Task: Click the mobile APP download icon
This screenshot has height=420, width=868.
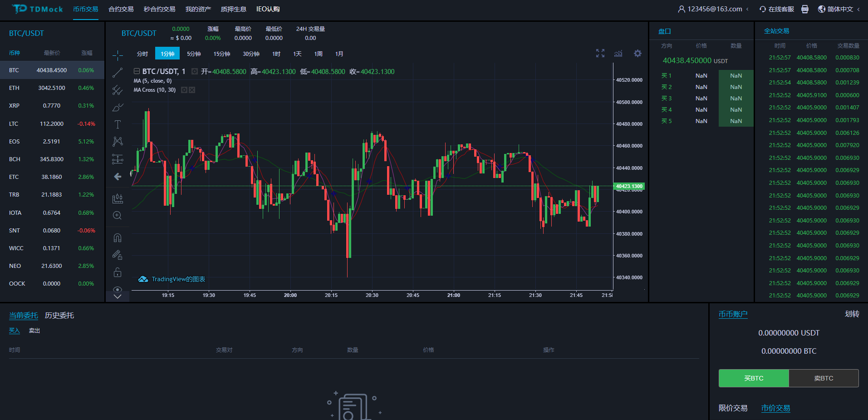Action: (x=804, y=9)
